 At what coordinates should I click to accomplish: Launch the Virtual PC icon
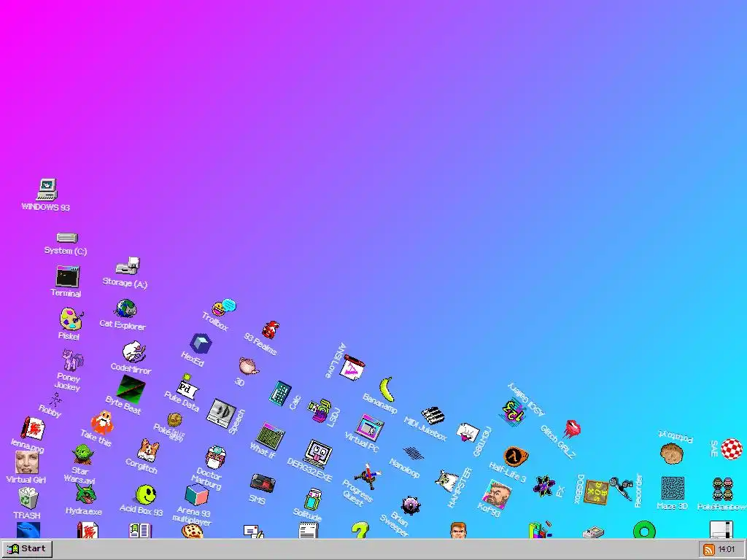370,427
